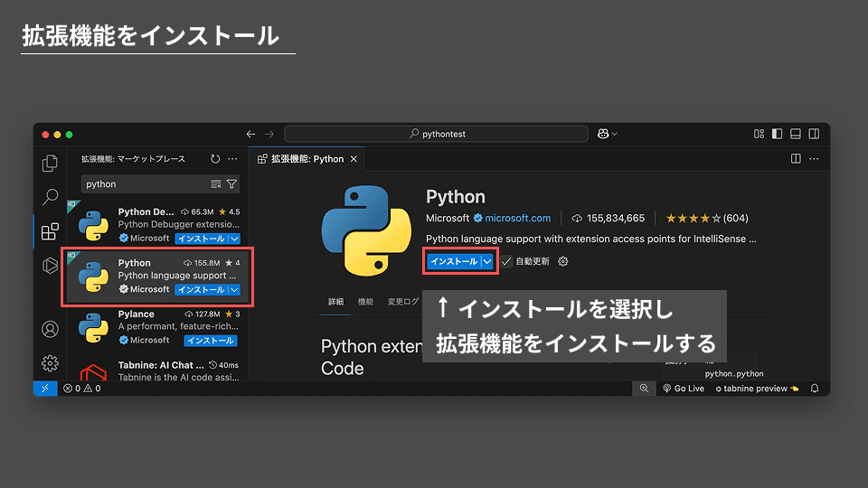The width and height of the screenshot is (868, 488).
Task: Click the pythontest command center search
Action: coord(436,134)
